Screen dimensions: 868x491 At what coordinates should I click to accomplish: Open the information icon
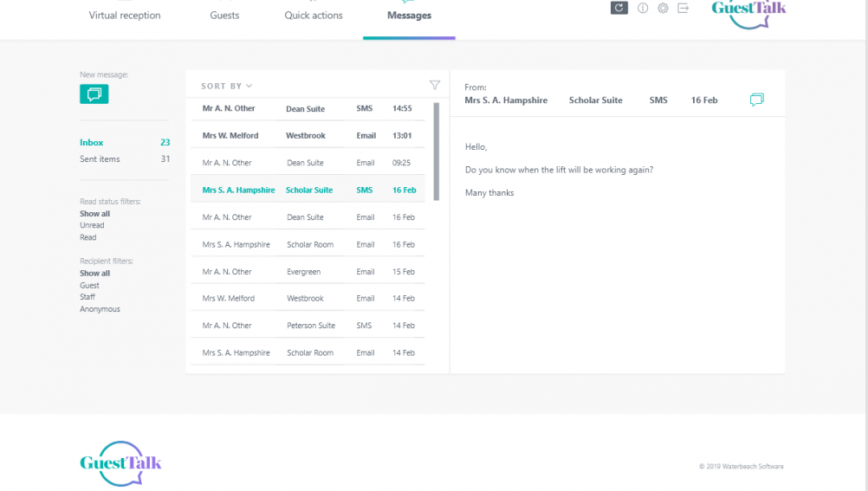[643, 8]
